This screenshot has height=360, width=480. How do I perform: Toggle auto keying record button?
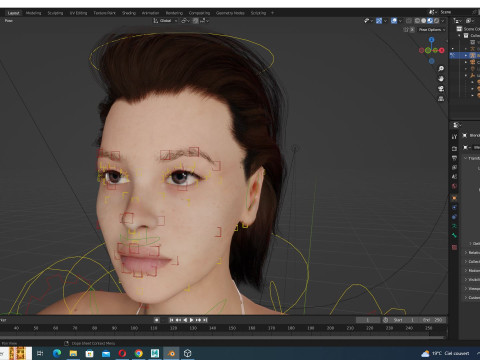click(x=156, y=320)
